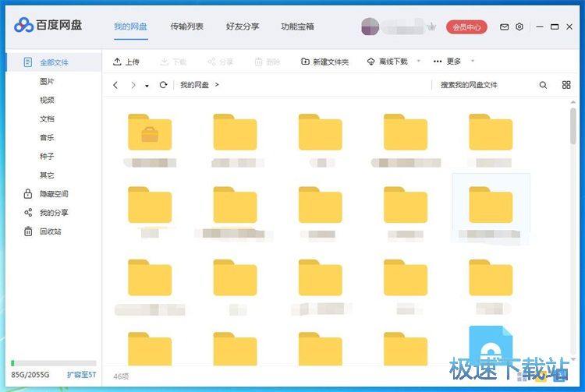This screenshot has width=585, height=392.
Task: Refresh the file list
Action: point(163,85)
